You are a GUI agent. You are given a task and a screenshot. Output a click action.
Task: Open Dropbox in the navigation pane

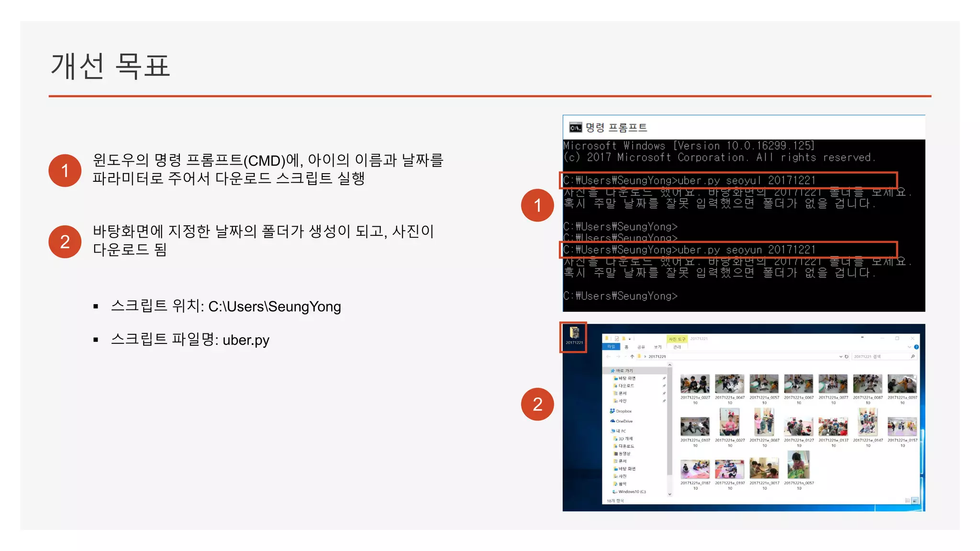coord(623,411)
